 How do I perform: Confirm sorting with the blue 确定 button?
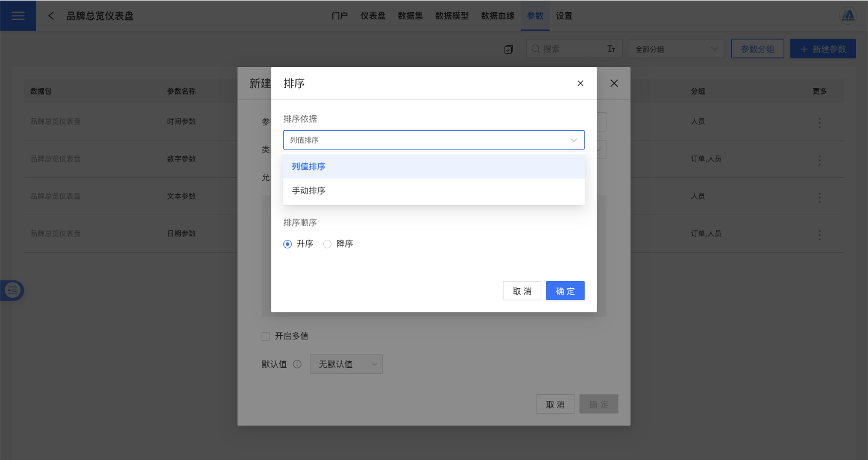(565, 291)
